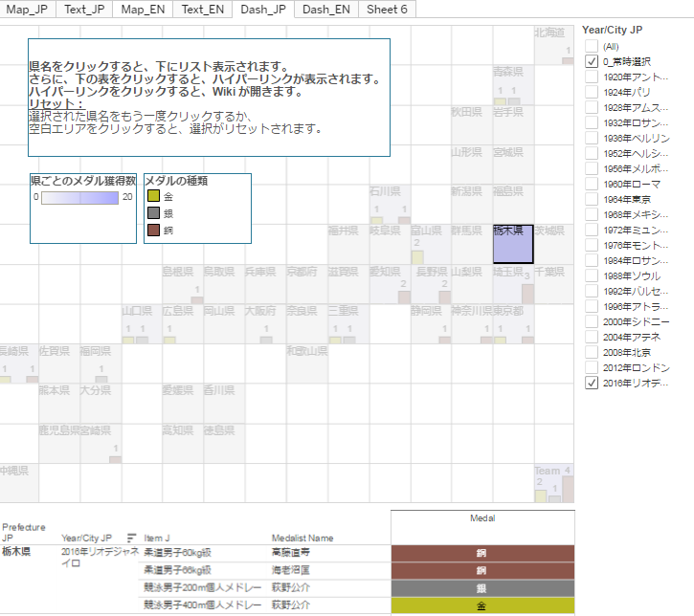Click the sort icon beside Year/City JP header
The image size is (694, 616).
(x=131, y=538)
